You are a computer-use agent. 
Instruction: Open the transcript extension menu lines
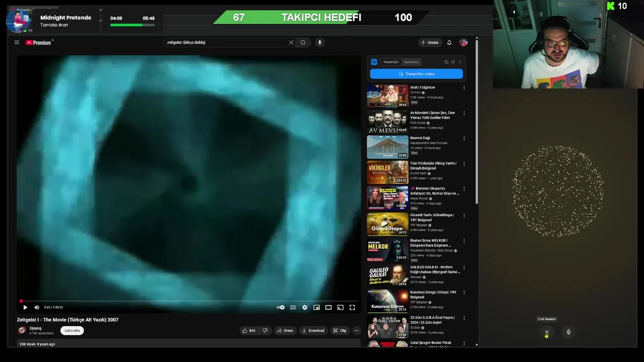tap(459, 62)
